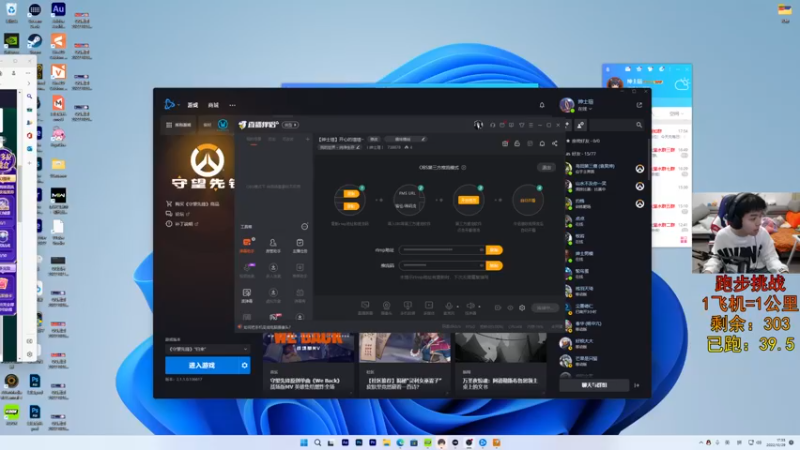Viewport: 800px width, 450px height.
Task: Open taskbar Search
Action: pos(317,442)
